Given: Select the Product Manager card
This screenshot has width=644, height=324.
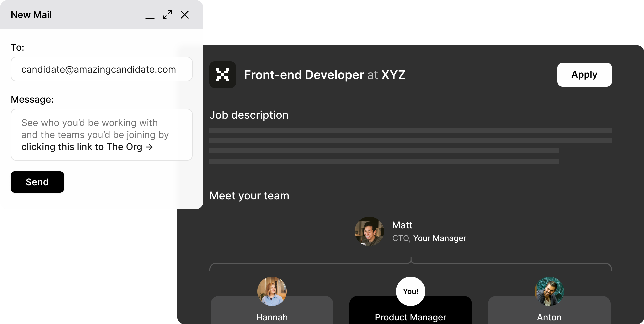Looking at the screenshot, I should pyautogui.click(x=411, y=310).
